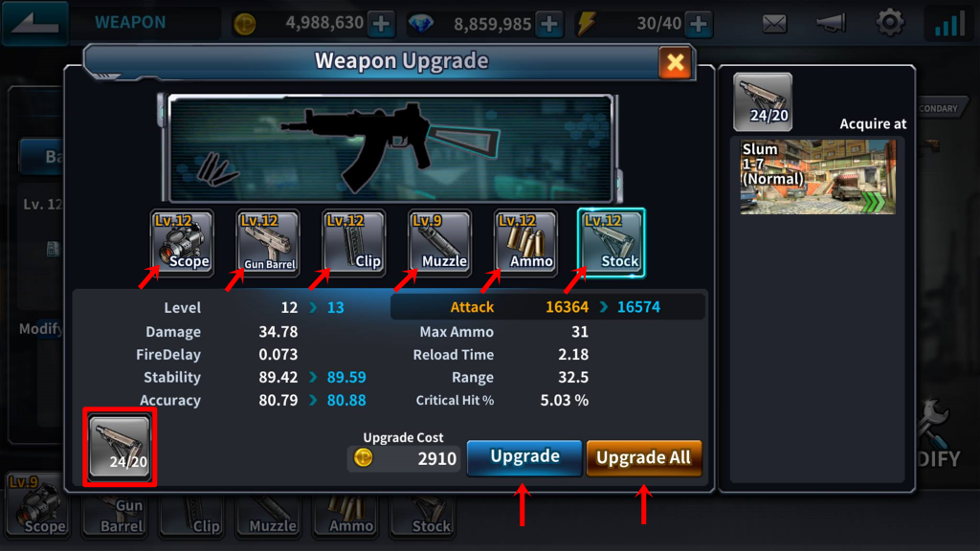The height and width of the screenshot is (551, 980).
Task: Tap the back arrow beside WEAPON
Action: (35, 23)
